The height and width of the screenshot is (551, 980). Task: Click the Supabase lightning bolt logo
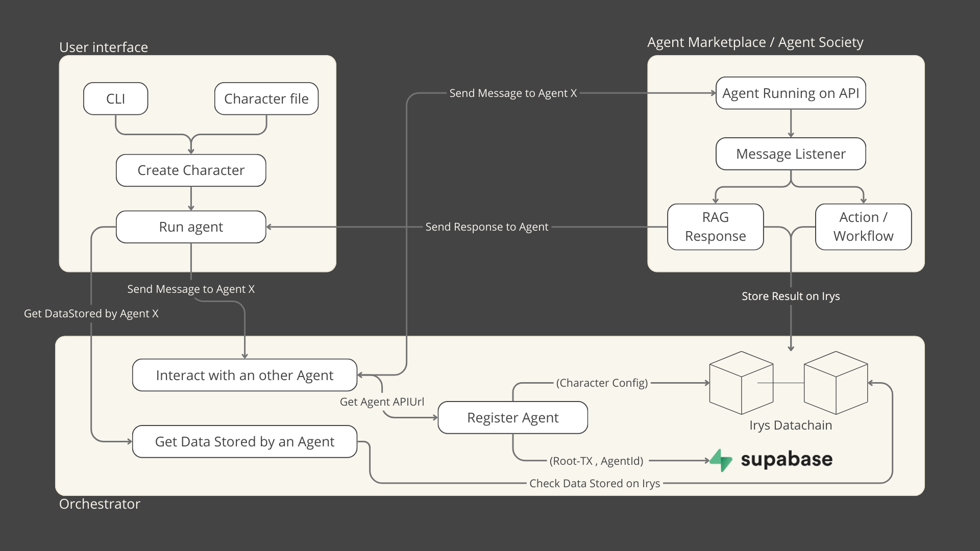(721, 460)
